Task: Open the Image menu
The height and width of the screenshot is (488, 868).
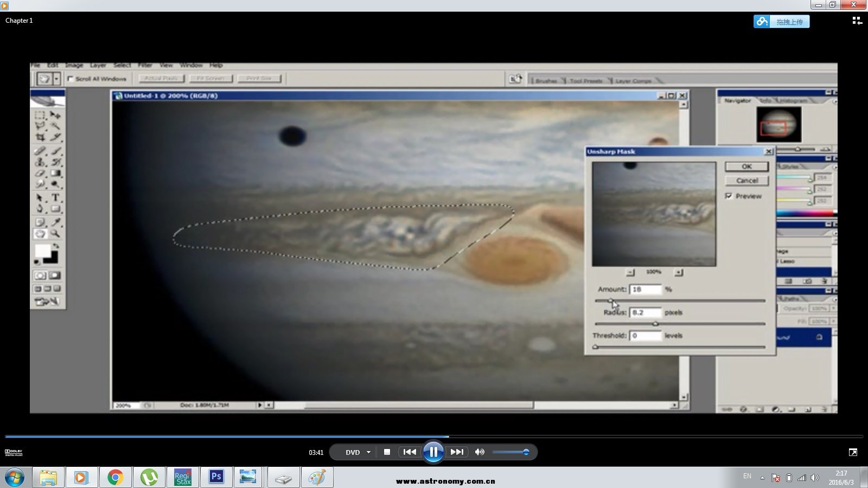Action: tap(74, 65)
